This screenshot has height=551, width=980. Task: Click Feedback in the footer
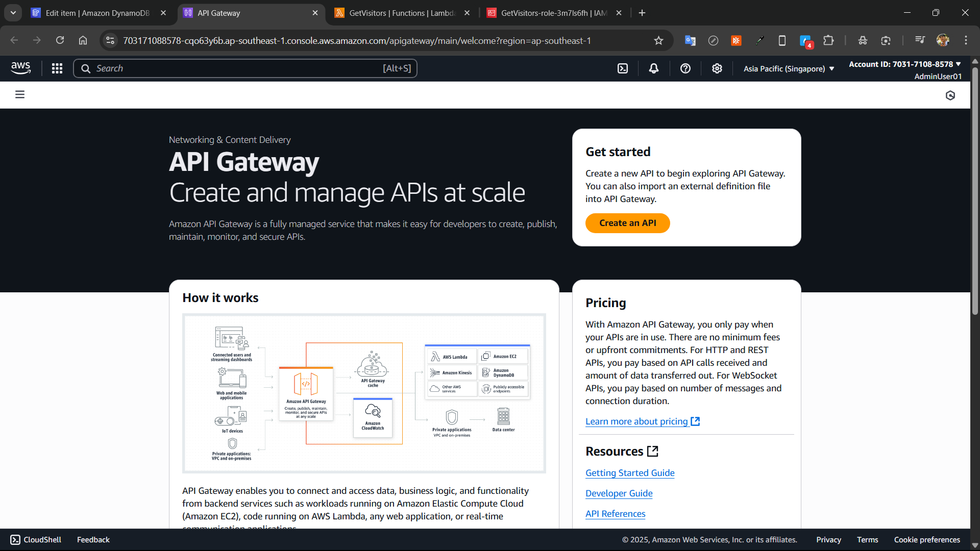click(x=93, y=540)
